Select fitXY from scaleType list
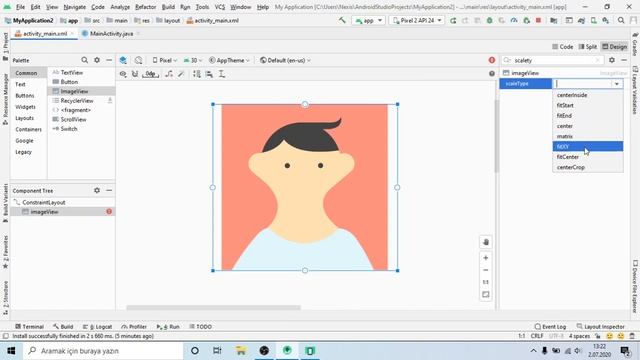Viewport: 640px width, 360px height. (x=588, y=147)
